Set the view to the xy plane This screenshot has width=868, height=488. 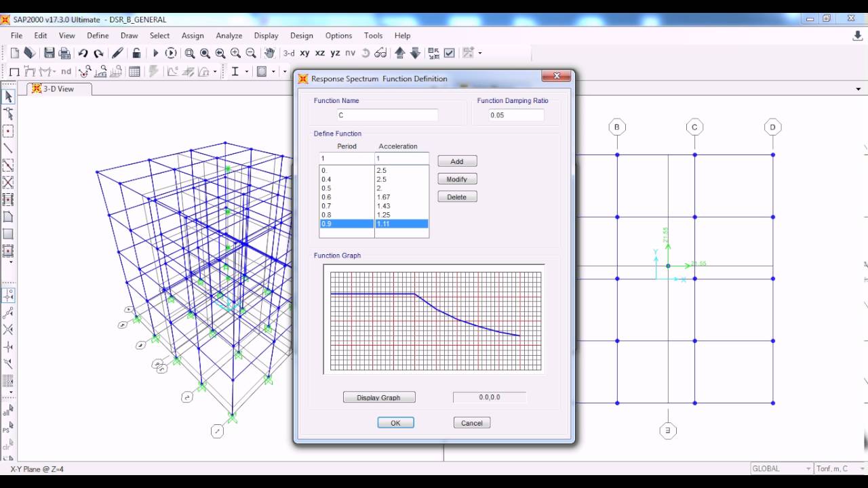pos(304,53)
